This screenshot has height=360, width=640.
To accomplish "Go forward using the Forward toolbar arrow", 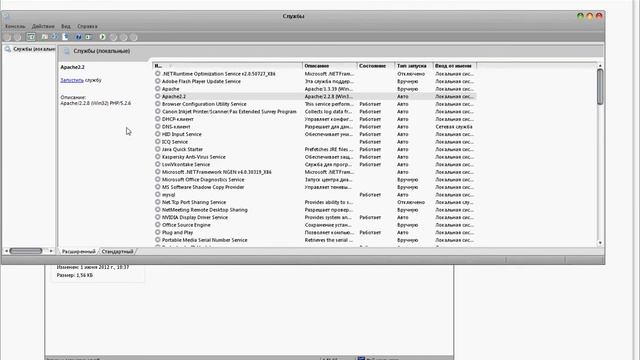I will pos(18,37).
